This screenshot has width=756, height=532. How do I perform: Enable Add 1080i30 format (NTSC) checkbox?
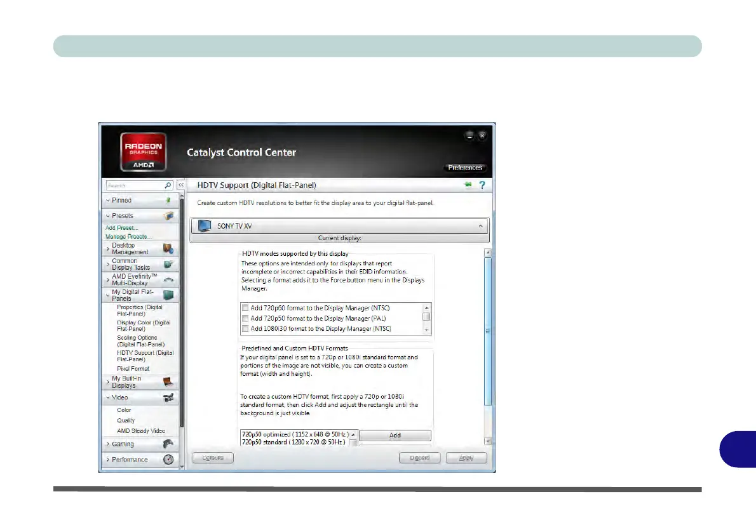(245, 329)
